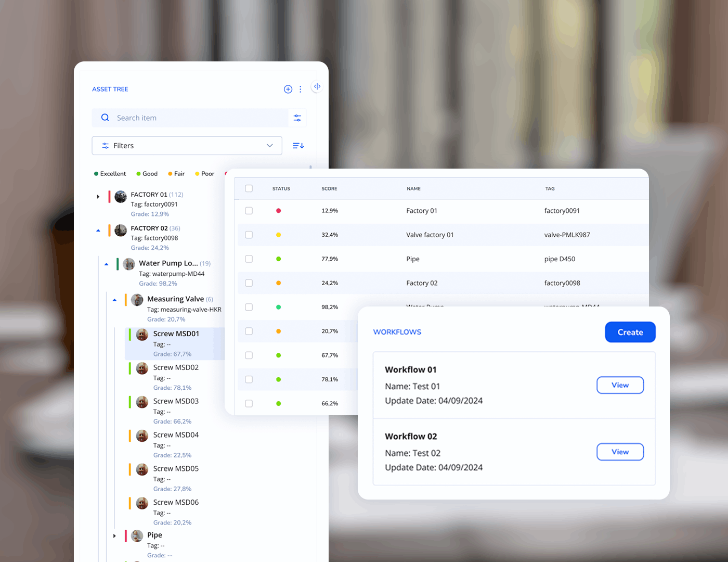Check the Factory 01 row checkbox
This screenshot has height=562, width=728.
click(249, 211)
